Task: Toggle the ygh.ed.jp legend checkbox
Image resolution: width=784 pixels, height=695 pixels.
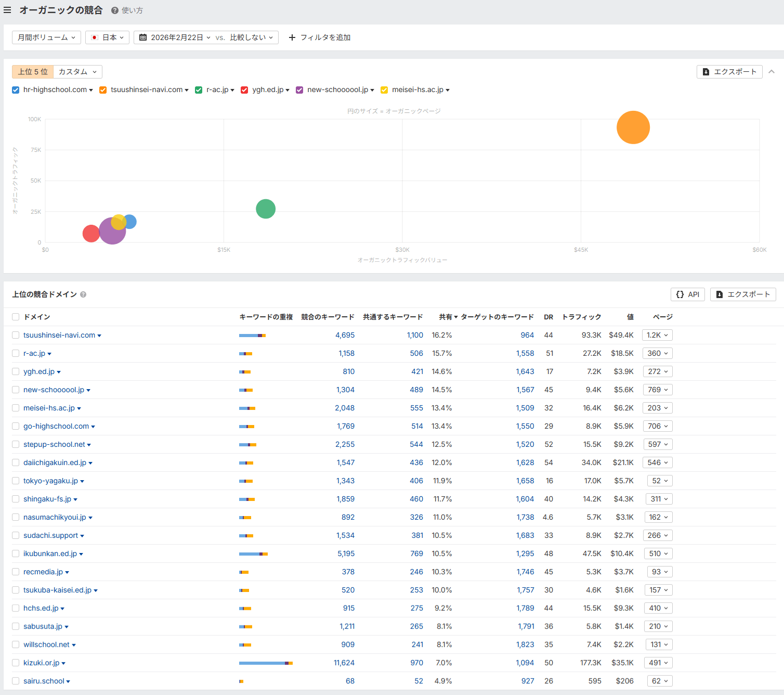Action: click(x=244, y=90)
